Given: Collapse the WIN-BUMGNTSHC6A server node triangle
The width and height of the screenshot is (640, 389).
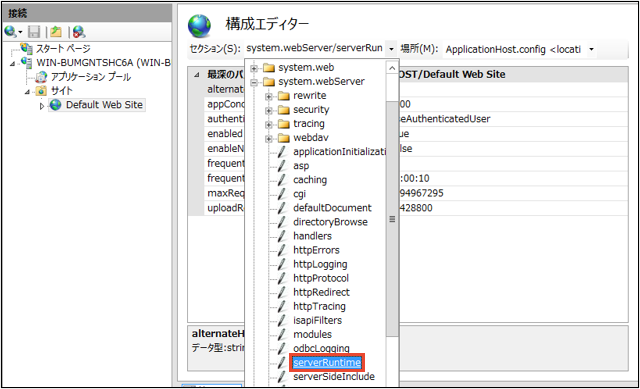Looking at the screenshot, I should pyautogui.click(x=13, y=63).
